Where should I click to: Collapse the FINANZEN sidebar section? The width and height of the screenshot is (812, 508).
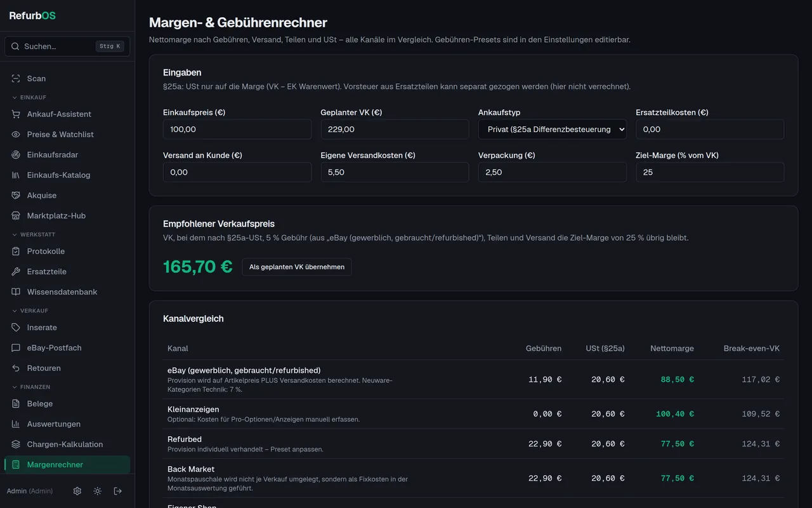[31, 387]
